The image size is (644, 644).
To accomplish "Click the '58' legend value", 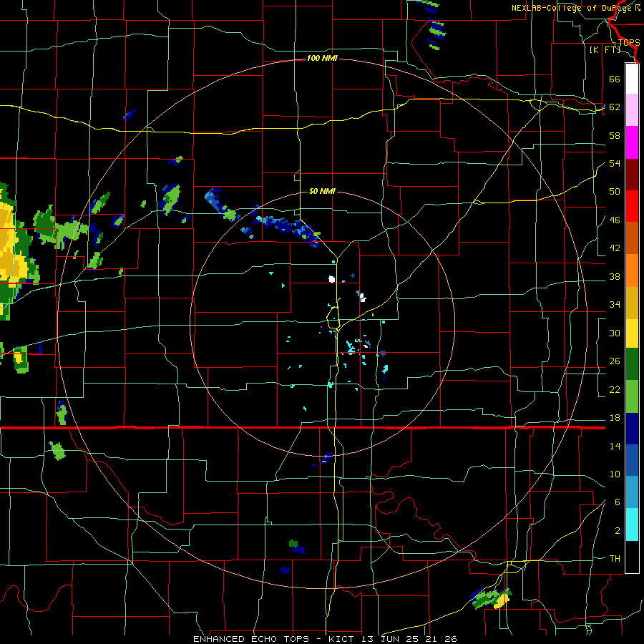I will coord(615,135).
